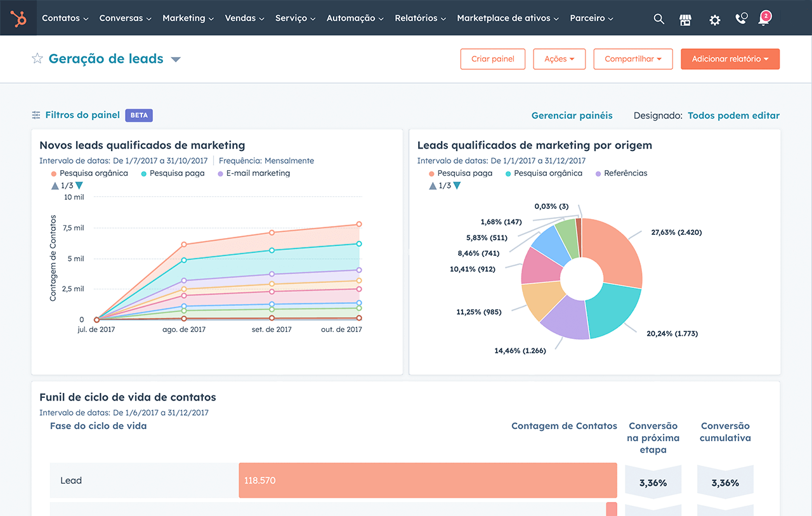Open the calling phone icon
The height and width of the screenshot is (516, 812).
coord(741,19)
